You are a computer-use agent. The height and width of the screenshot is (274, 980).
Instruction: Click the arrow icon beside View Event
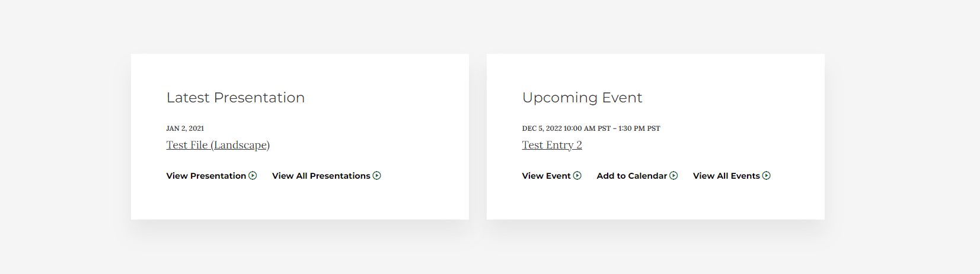(577, 176)
